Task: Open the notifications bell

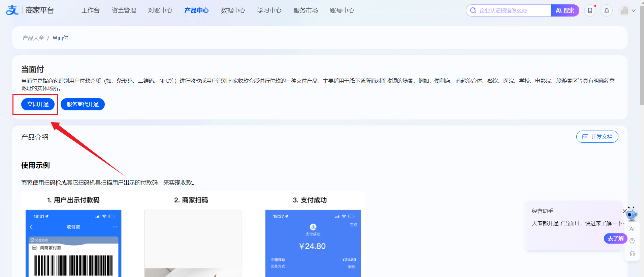Action: click(606, 10)
